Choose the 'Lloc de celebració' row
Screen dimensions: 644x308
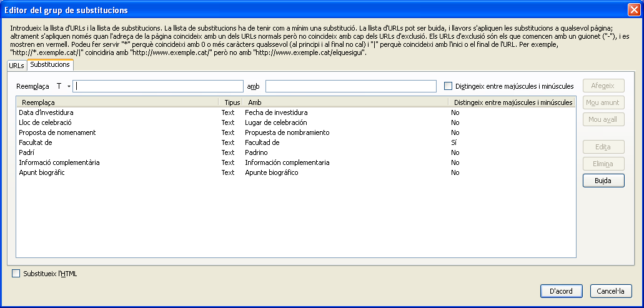coord(45,122)
